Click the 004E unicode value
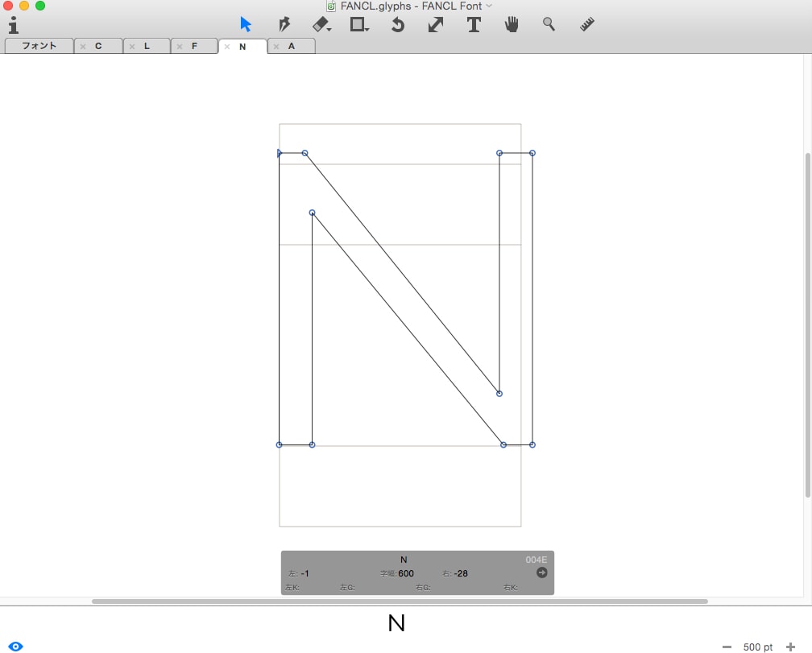812x653 pixels. pos(536,560)
